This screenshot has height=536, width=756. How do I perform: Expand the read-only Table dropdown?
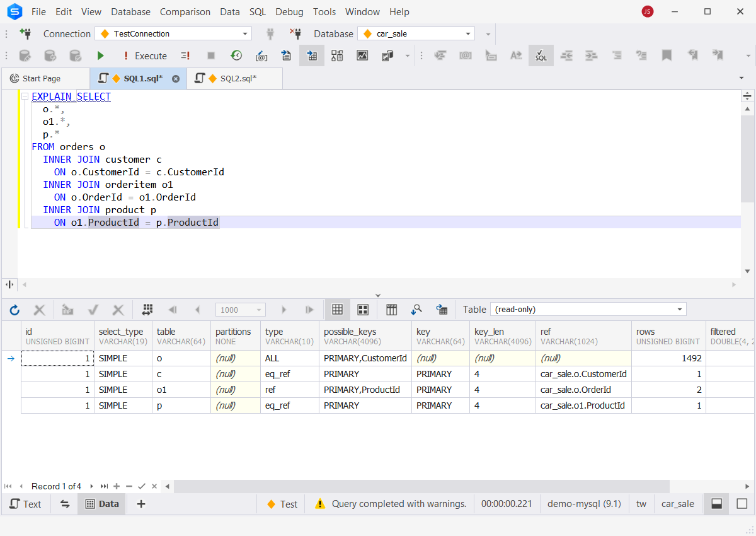click(x=679, y=309)
